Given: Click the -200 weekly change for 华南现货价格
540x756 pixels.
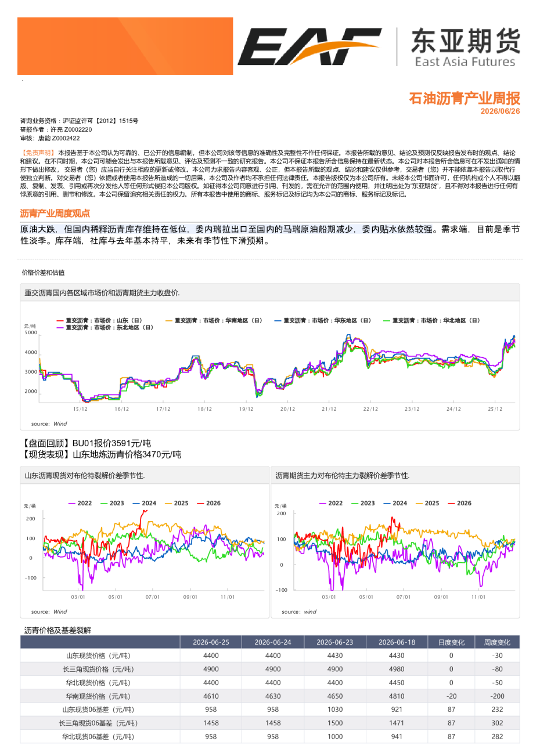Looking at the screenshot, I should point(497,696).
